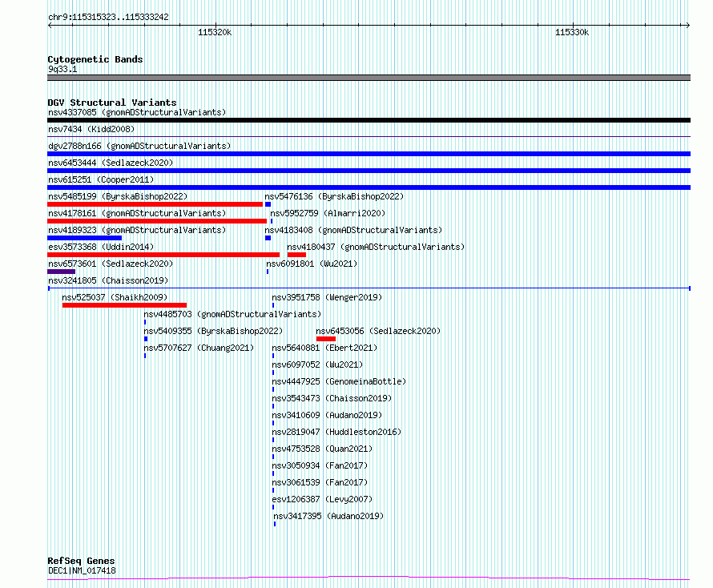Click esv3573368 (Uddin2014) label
Image resolution: width=713 pixels, height=588 pixels.
pyautogui.click(x=101, y=247)
